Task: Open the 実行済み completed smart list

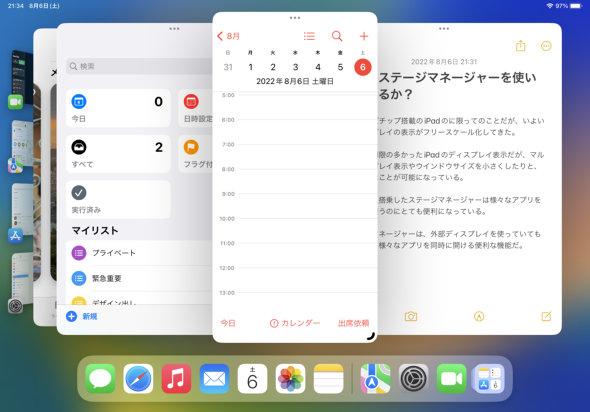Action: 118,199
